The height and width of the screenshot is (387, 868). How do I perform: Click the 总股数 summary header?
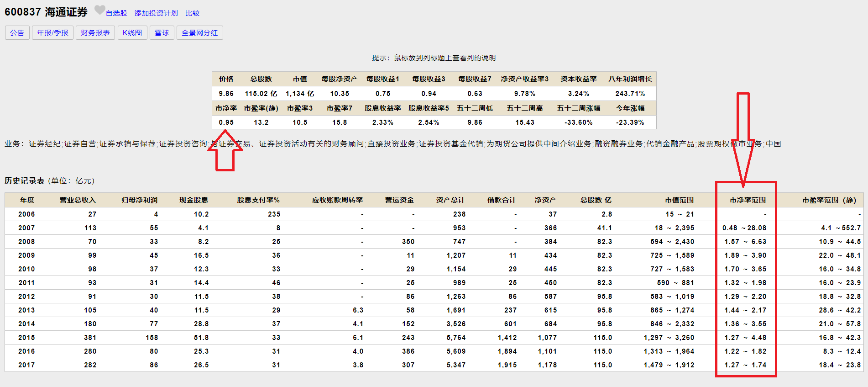pyautogui.click(x=261, y=79)
